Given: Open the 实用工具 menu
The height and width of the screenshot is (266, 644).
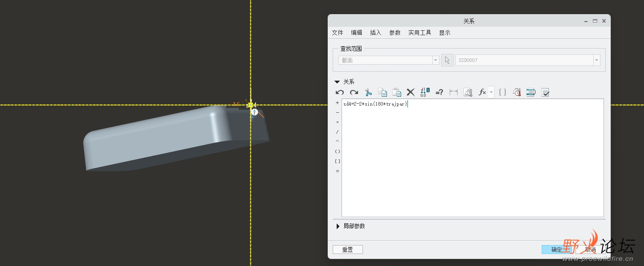Looking at the screenshot, I should [x=420, y=33].
